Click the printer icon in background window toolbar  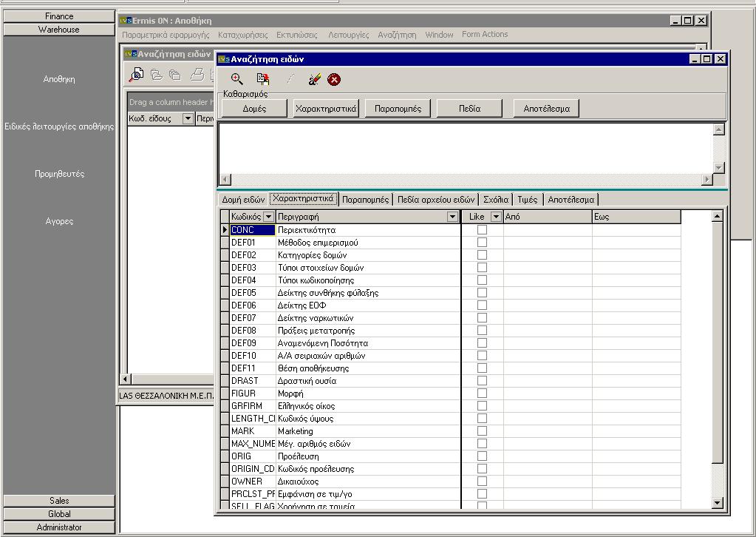(x=197, y=75)
